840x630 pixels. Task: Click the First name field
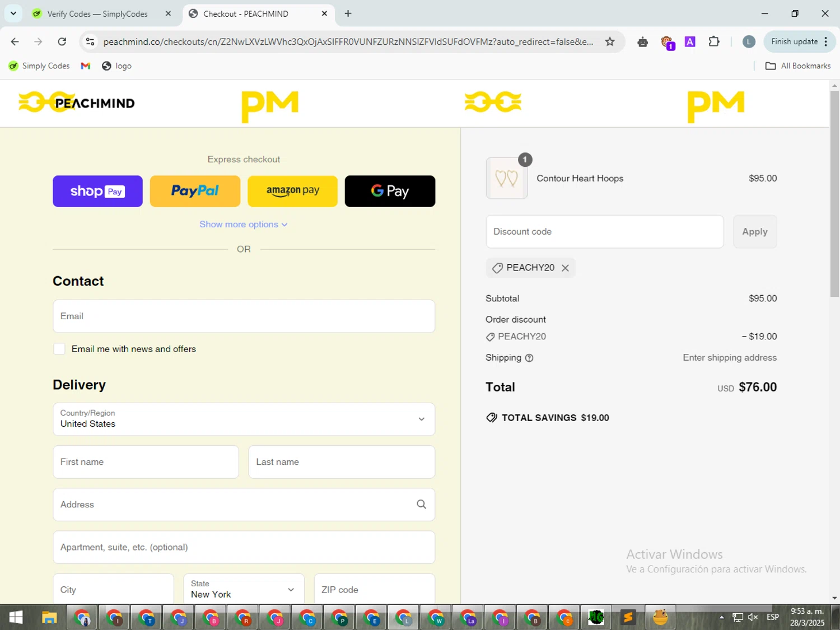[x=146, y=462]
